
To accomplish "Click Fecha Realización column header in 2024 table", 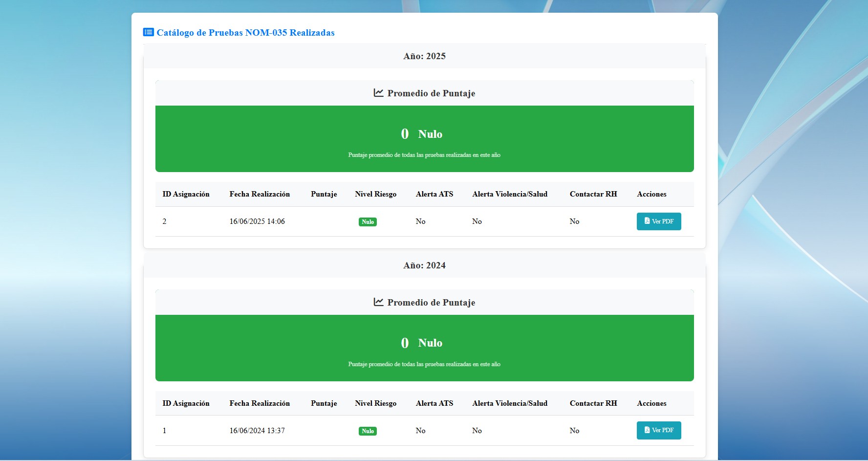I will [260, 403].
